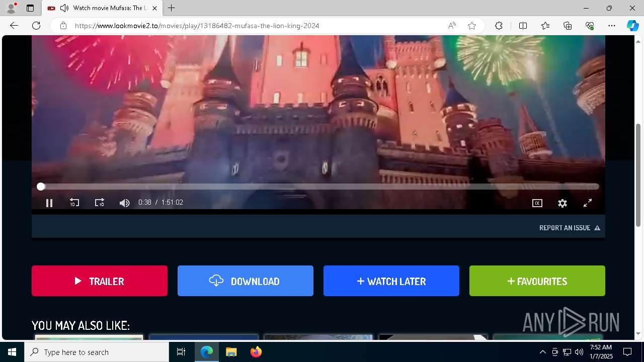The height and width of the screenshot is (362, 644).
Task: Open Microsoft Edge from taskbar
Action: click(x=207, y=352)
